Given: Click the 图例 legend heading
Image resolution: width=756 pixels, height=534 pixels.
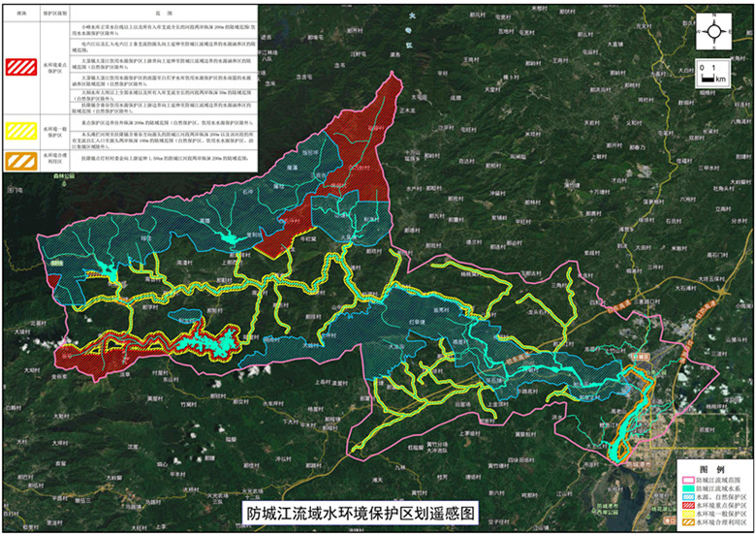Looking at the screenshot, I should [x=712, y=469].
